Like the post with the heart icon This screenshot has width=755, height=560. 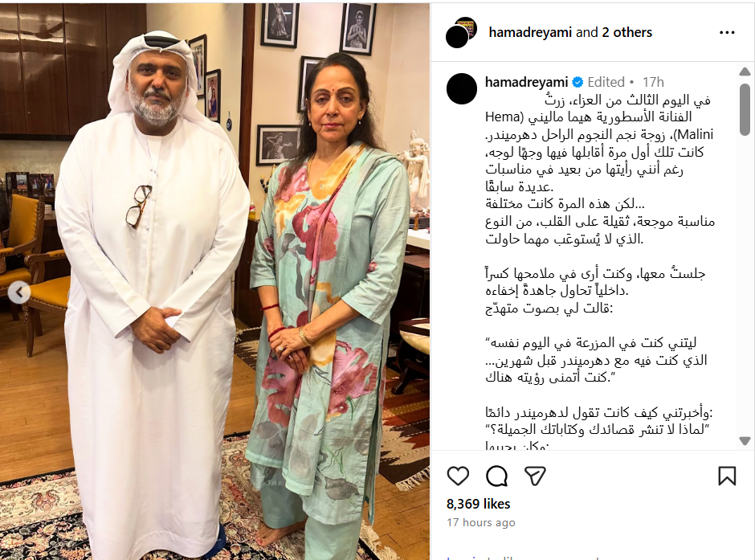coord(458,476)
